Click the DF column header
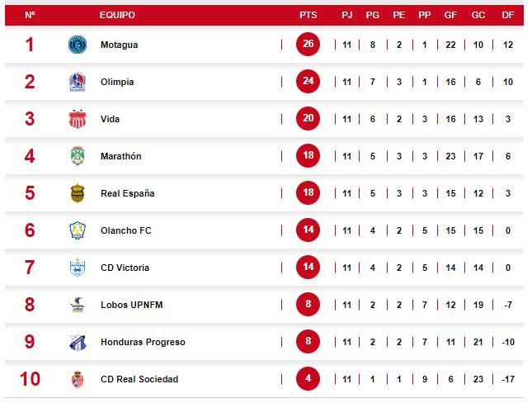 508,15
